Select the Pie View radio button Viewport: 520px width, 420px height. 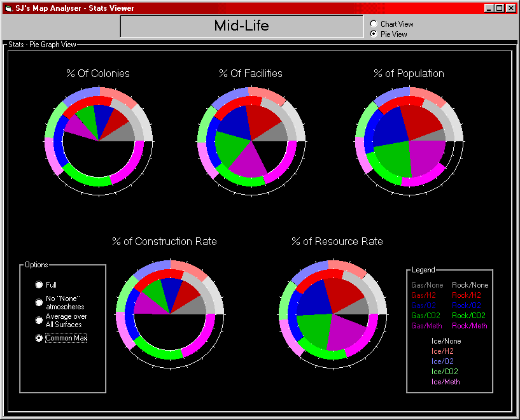(374, 34)
